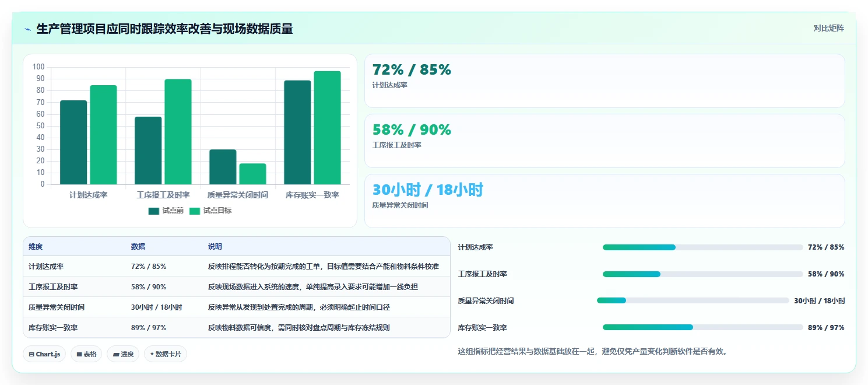
Task: Click the 库存账实一致率 x-axis label in chart
Action: point(312,195)
